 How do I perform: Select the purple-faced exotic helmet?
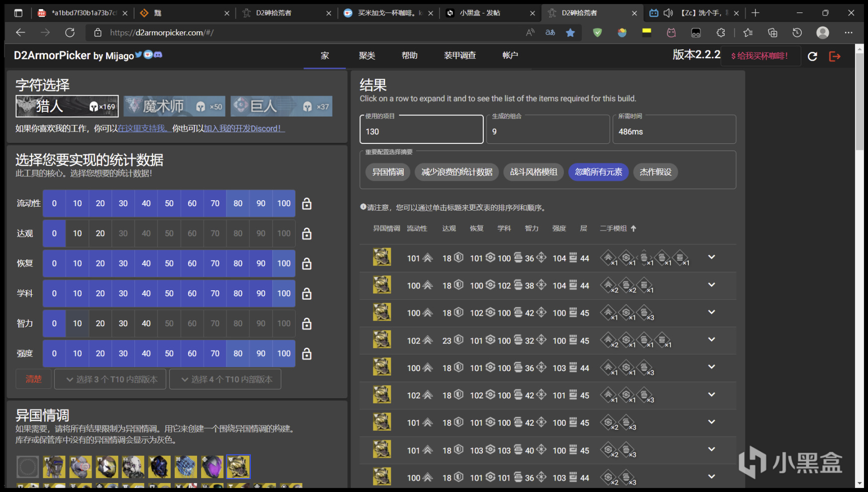pos(212,467)
